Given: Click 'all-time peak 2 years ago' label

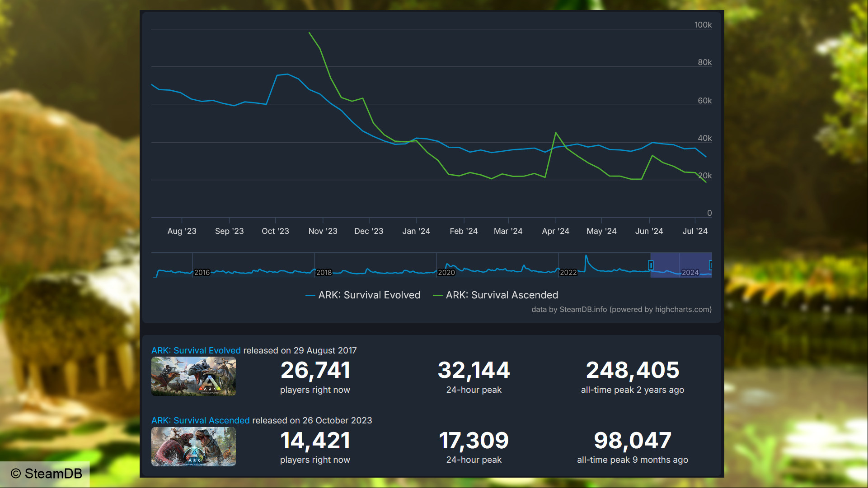Looking at the screenshot, I should (x=633, y=390).
